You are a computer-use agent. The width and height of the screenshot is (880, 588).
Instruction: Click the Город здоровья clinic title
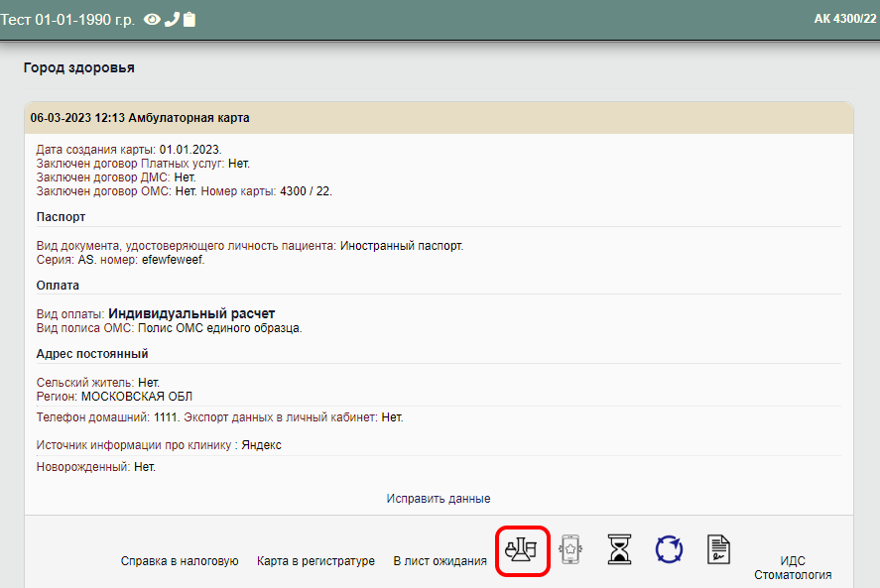pos(78,68)
